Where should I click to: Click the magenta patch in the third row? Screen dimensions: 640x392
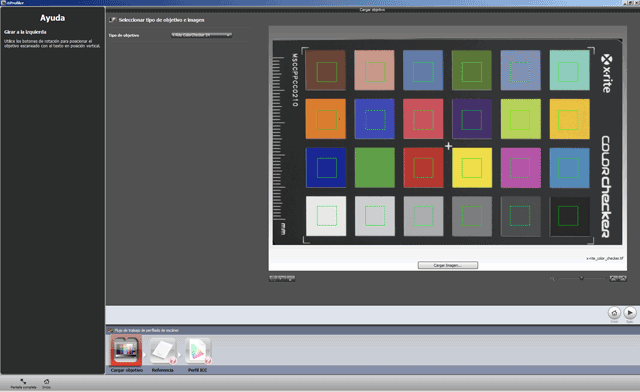pos(521,167)
